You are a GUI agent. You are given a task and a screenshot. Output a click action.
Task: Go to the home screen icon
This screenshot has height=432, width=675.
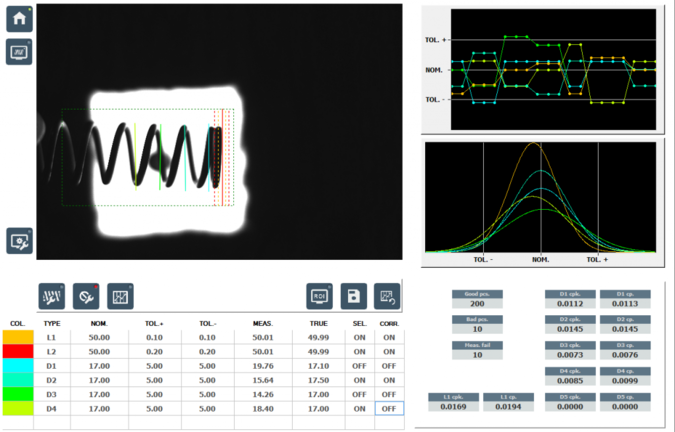(19, 19)
